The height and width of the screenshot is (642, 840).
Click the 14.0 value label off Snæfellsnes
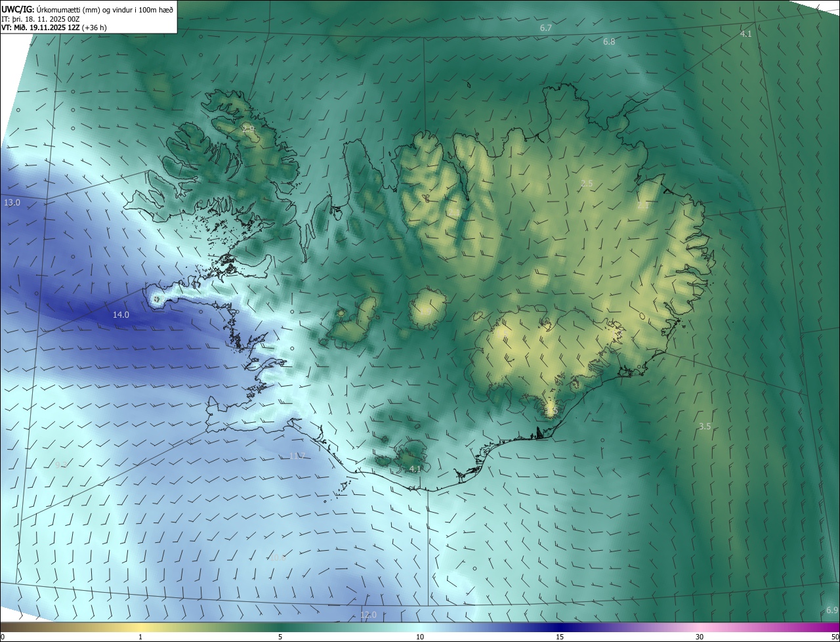(x=121, y=315)
